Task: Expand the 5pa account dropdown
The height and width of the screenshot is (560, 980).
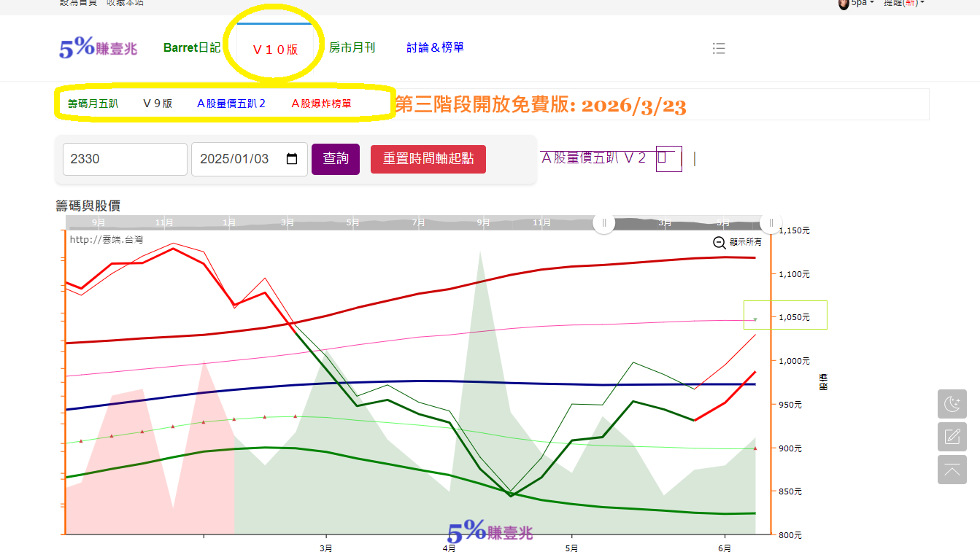Action: (863, 4)
